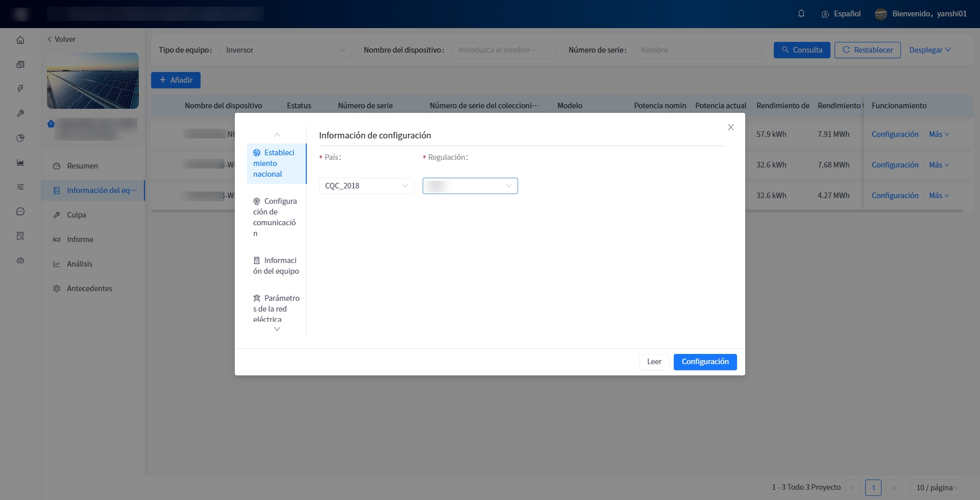Image resolution: width=980 pixels, height=500 pixels.
Task: Click the Leer button
Action: pos(654,362)
